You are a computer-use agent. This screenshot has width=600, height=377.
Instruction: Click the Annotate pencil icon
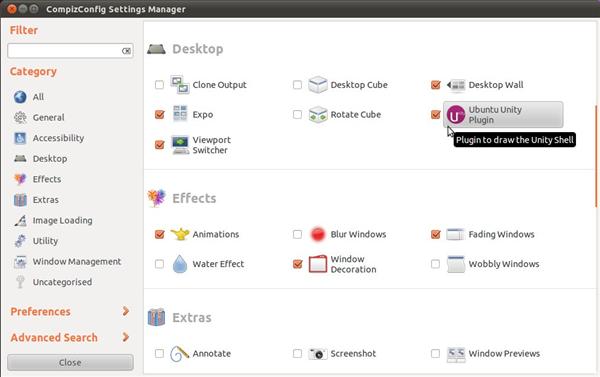(179, 353)
